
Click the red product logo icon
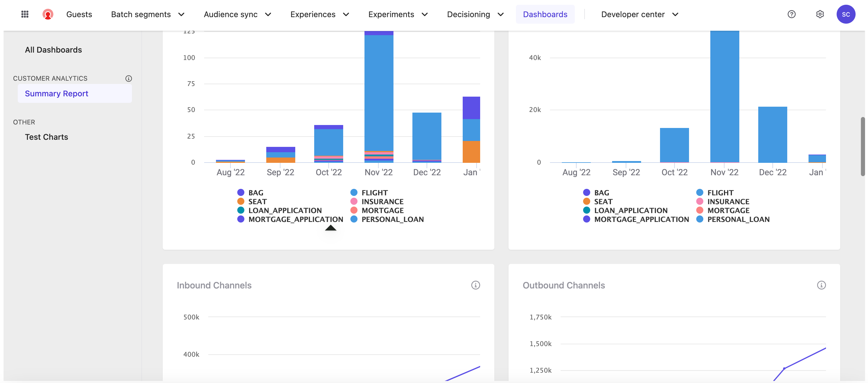point(48,14)
